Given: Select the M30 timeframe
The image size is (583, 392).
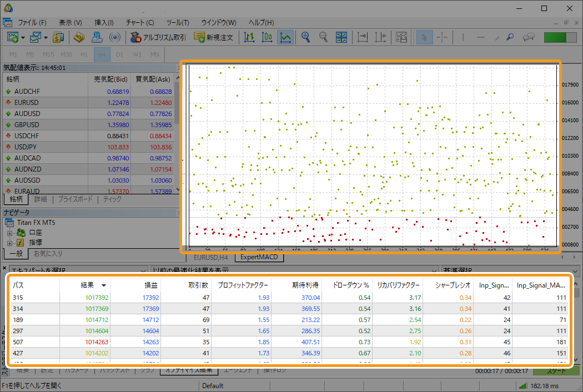Looking at the screenshot, I should point(66,54).
